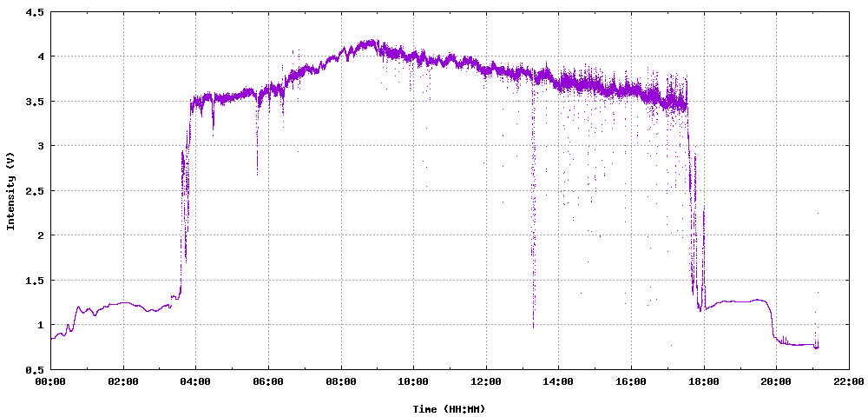
Task: Click the x-axis label 18:00
Action: pos(704,381)
